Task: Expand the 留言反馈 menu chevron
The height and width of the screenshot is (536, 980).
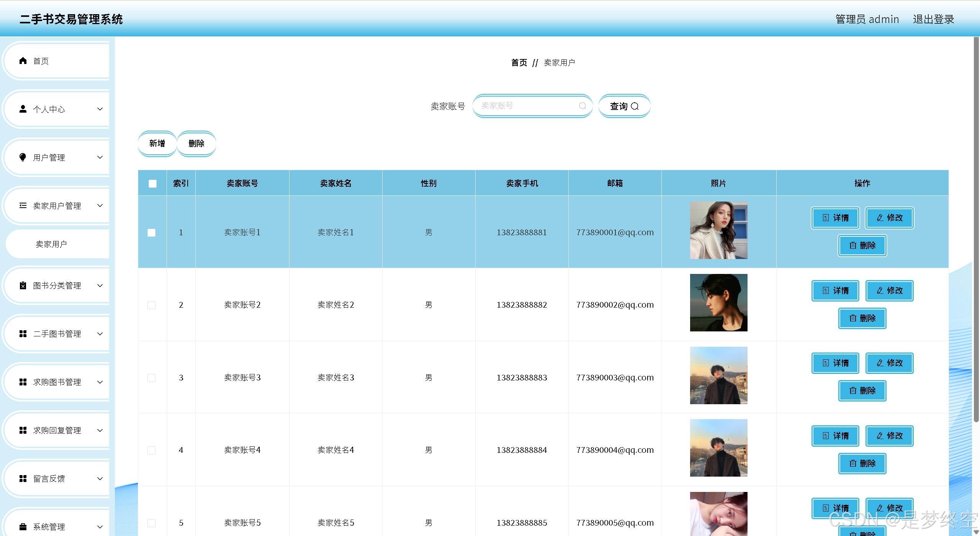Action: [100, 479]
